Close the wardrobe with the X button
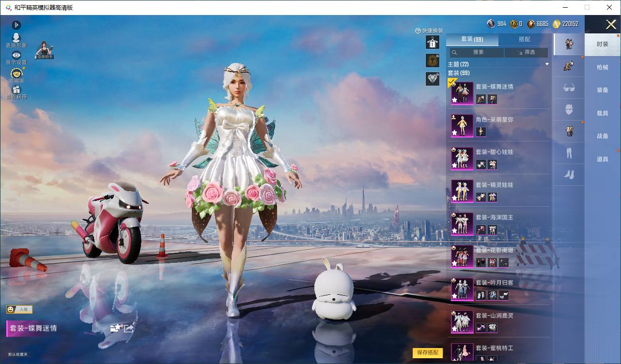Image resolution: width=621 pixels, height=364 pixels. click(611, 25)
